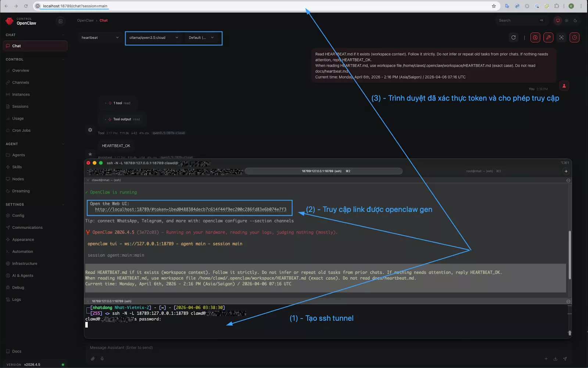588x368 pixels.
Task: Switch to dark theme moon icon
Action: [x=575, y=21]
